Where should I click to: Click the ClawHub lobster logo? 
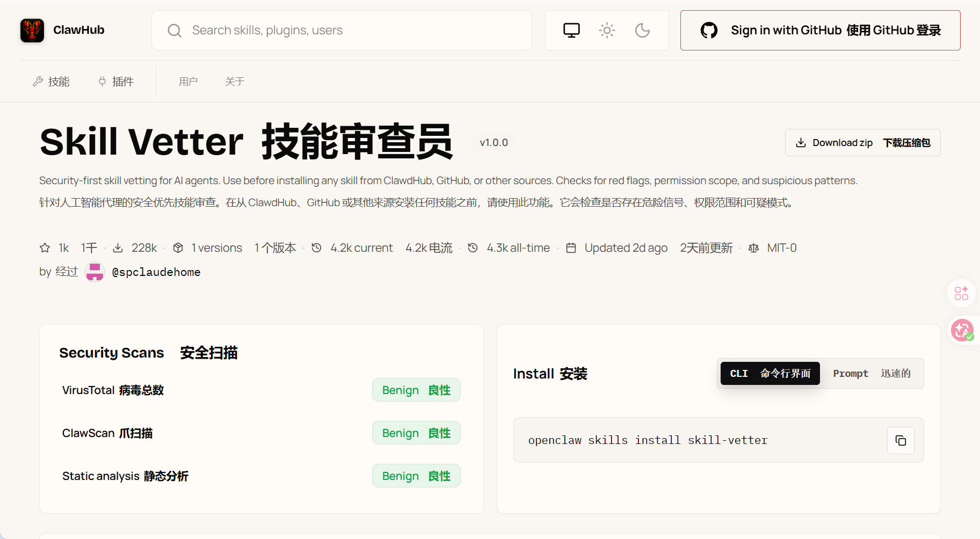point(32,30)
